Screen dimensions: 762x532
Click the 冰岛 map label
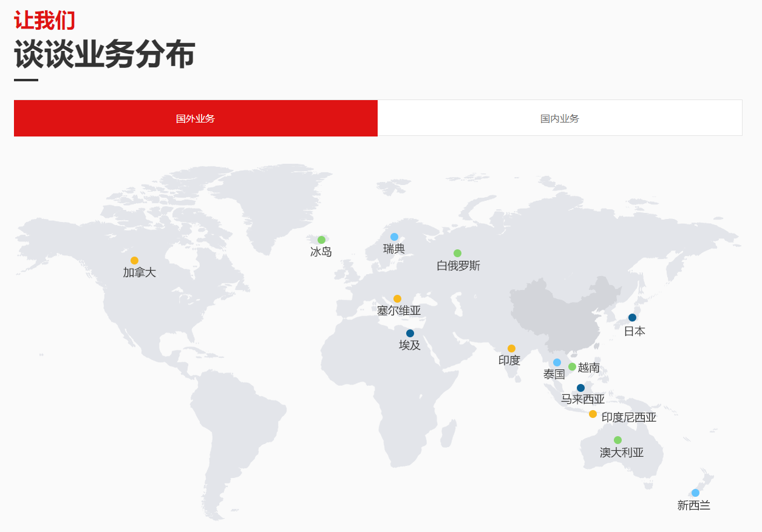tap(321, 252)
